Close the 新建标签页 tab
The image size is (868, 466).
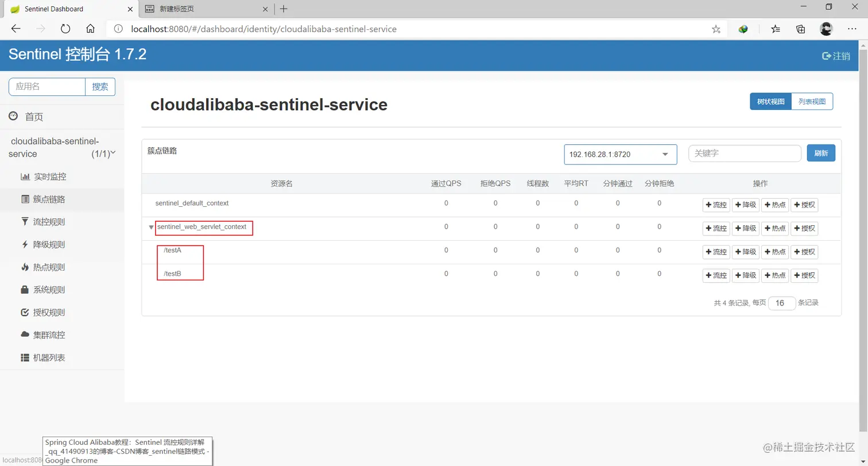pos(265,9)
